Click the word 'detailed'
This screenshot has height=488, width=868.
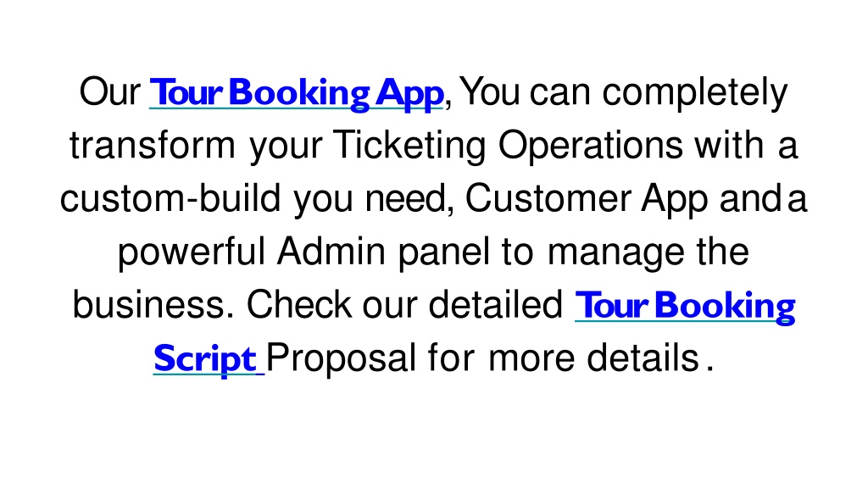pos(495,304)
